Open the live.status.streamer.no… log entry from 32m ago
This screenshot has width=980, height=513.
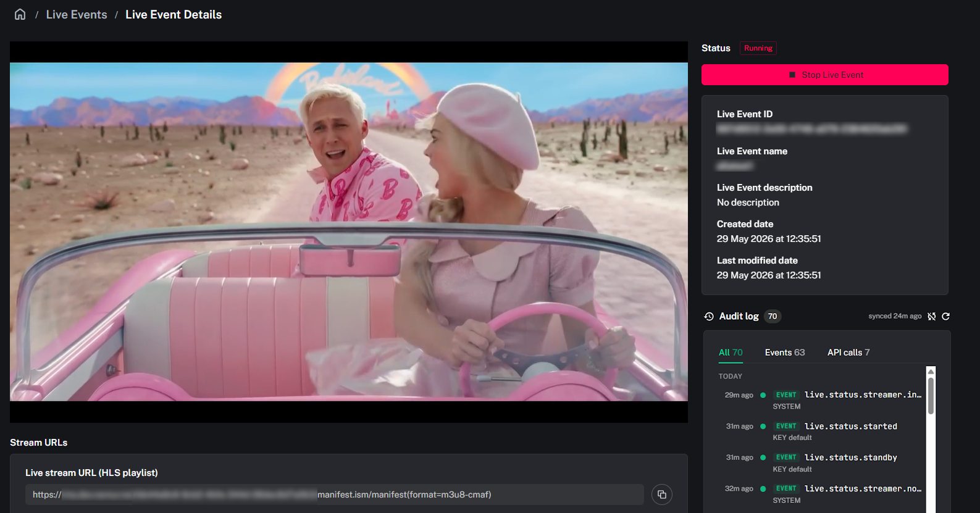822,494
